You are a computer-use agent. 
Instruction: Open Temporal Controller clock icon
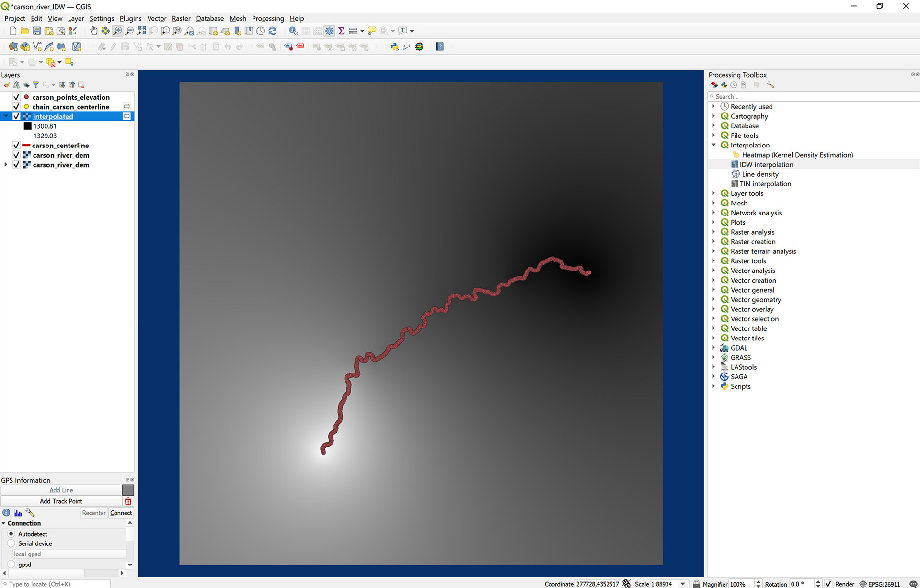coord(261,31)
